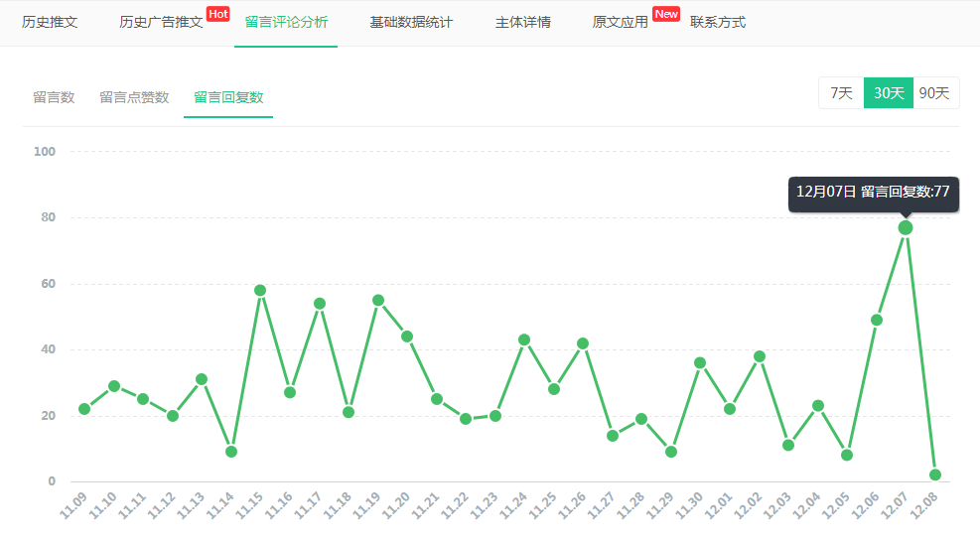
Task: Click the data point for 11.13
Action: pyautogui.click(x=202, y=379)
